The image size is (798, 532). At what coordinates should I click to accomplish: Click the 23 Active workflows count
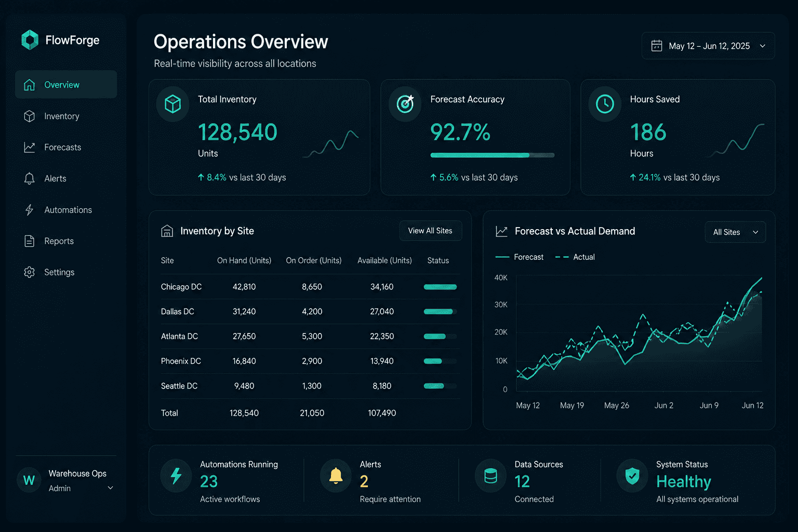(x=209, y=482)
